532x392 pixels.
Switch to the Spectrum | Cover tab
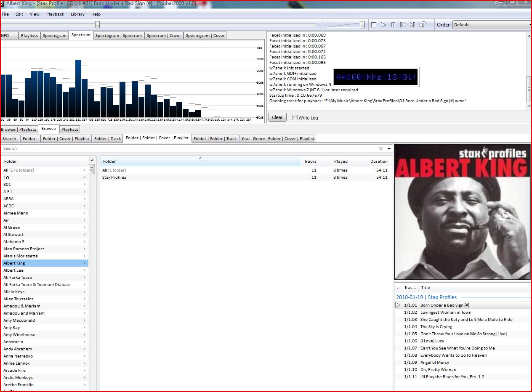point(164,36)
